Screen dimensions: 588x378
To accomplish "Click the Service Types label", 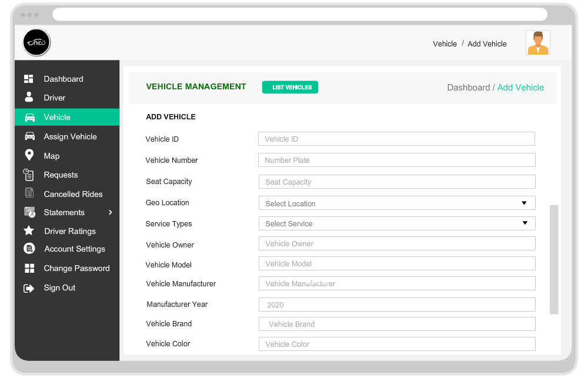I will click(168, 224).
